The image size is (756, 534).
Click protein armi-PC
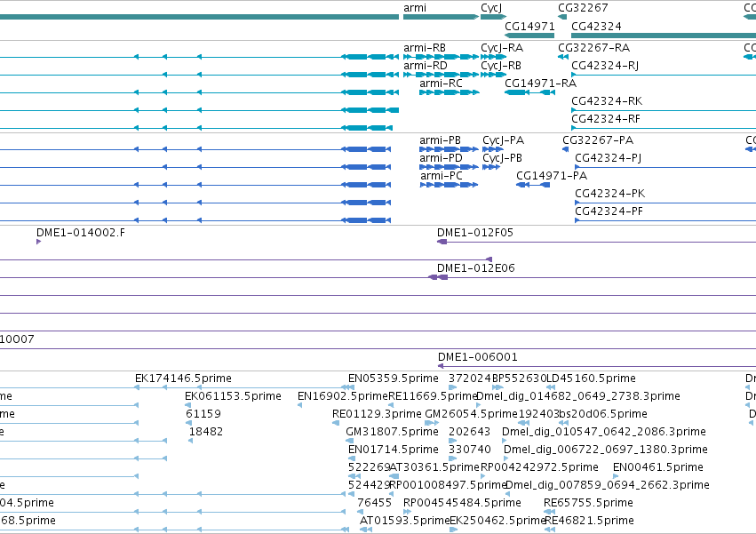pos(442,176)
